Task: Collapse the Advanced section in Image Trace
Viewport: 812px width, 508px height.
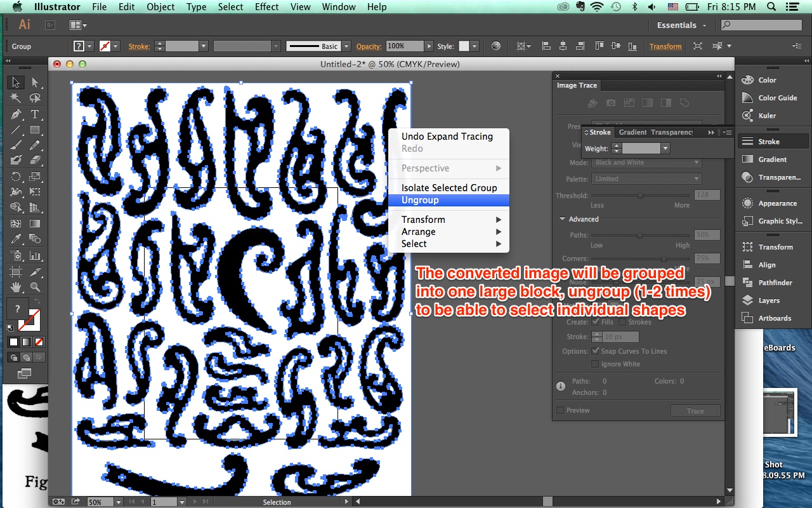Action: click(562, 219)
